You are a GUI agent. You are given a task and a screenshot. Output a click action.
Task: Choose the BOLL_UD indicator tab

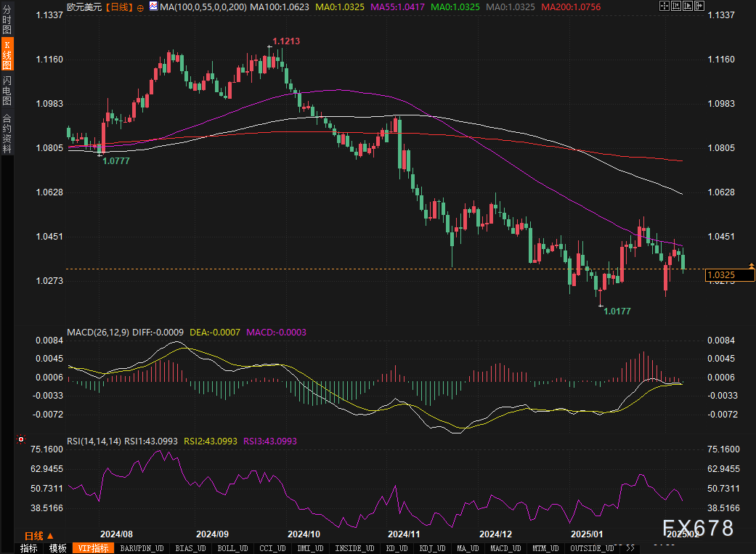(232, 548)
